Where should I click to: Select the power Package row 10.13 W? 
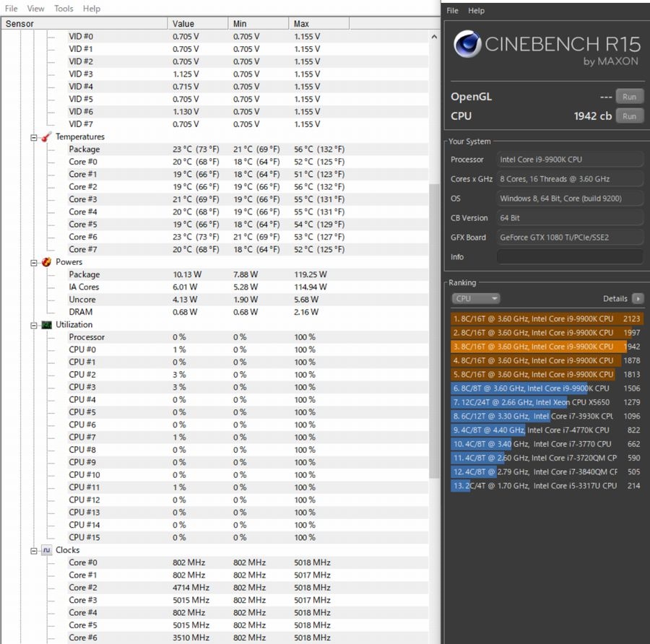248,274
